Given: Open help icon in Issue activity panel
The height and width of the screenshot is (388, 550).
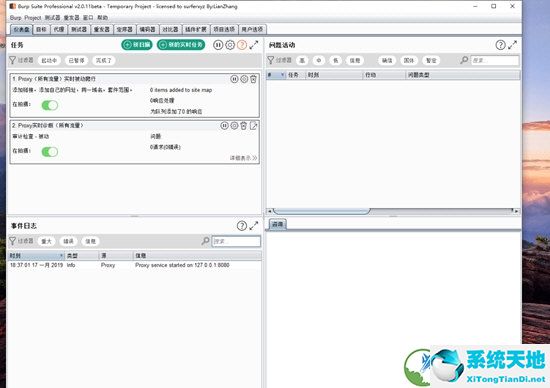Looking at the screenshot, I should coord(501,45).
